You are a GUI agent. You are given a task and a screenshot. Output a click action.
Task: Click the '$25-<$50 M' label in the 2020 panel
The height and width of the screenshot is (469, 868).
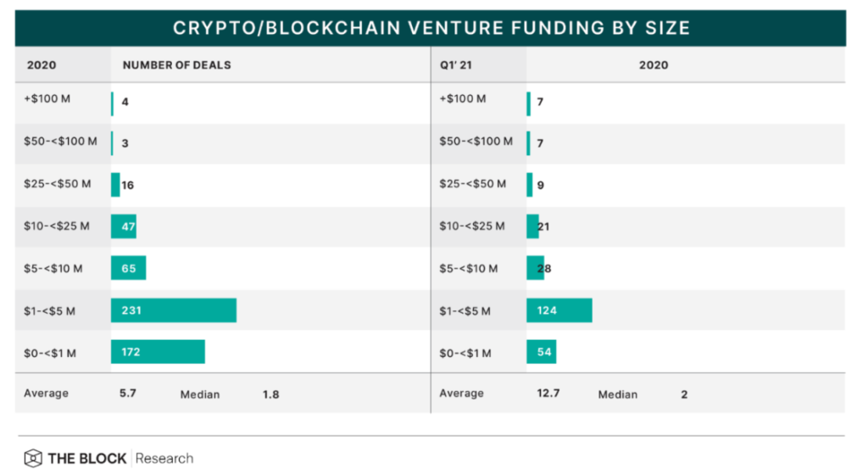pyautogui.click(x=58, y=183)
